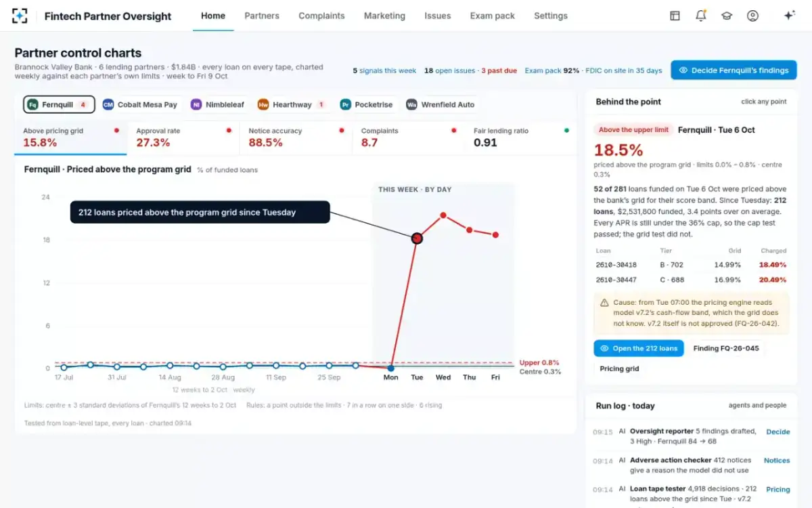Click the Adverse action checker log entry
The width and height of the screenshot is (812, 508).
coord(691,465)
